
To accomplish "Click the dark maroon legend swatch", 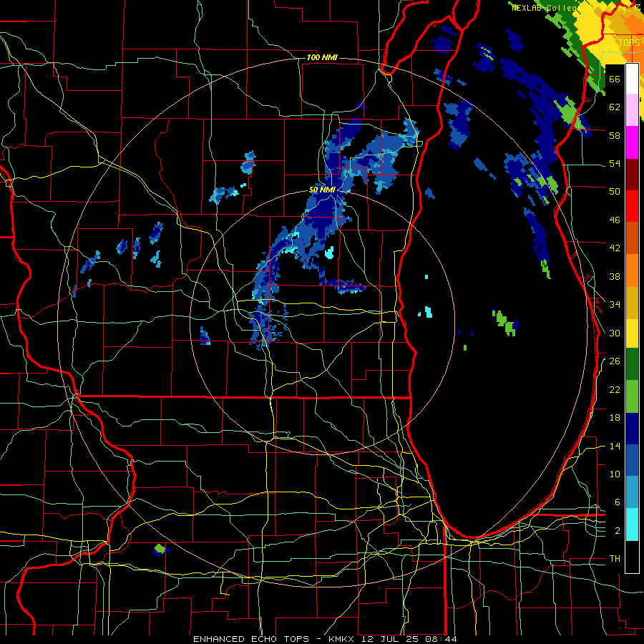I will coord(632,175).
